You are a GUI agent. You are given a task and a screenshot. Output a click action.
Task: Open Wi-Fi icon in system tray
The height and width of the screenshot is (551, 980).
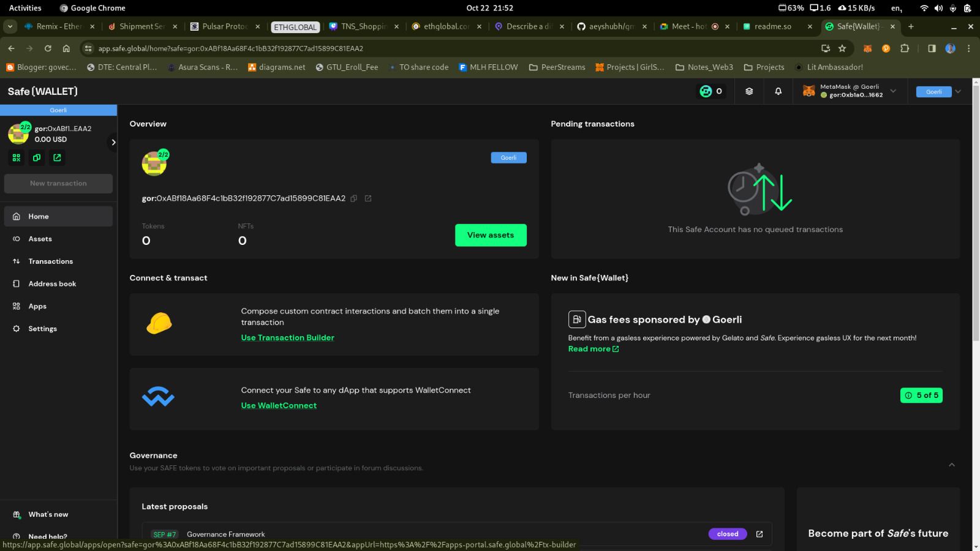click(924, 8)
